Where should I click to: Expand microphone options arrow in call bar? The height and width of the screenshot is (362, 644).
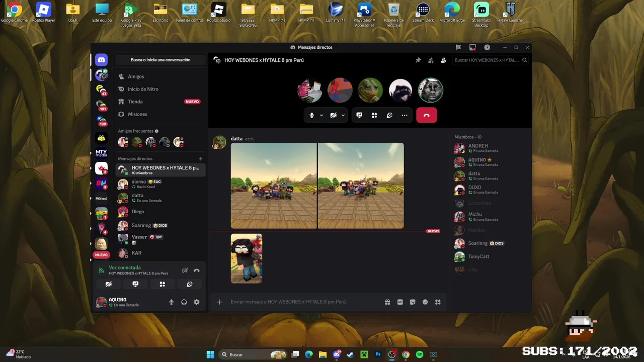pos(321,115)
